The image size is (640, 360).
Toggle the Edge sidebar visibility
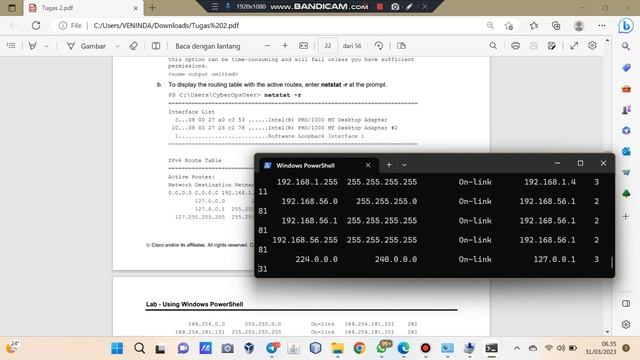[x=626, y=304]
